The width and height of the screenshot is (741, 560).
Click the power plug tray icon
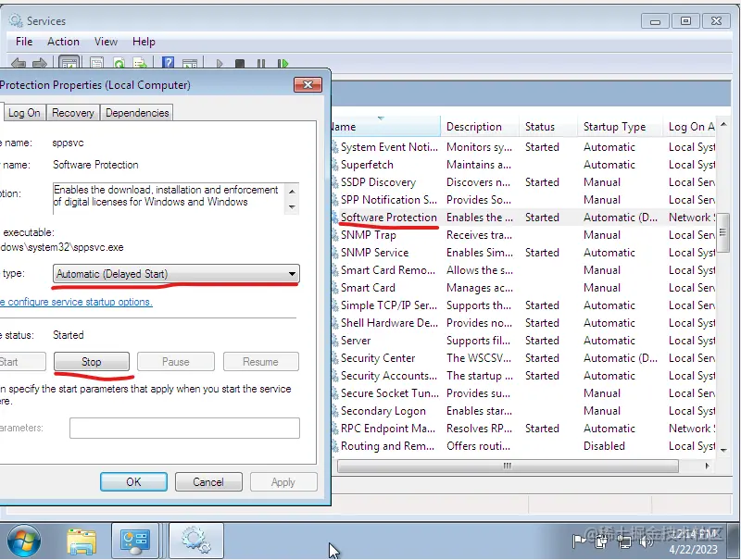point(602,541)
